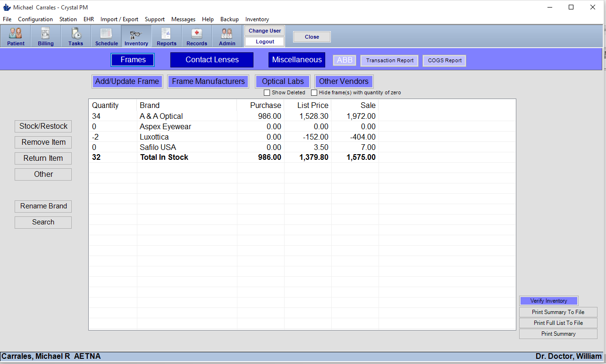Switch to the Miscellaneous tab
The width and height of the screenshot is (606, 364).
coord(296,60)
